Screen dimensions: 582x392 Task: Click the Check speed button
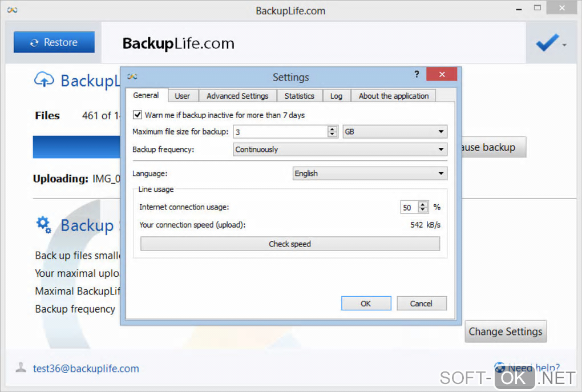tap(290, 244)
